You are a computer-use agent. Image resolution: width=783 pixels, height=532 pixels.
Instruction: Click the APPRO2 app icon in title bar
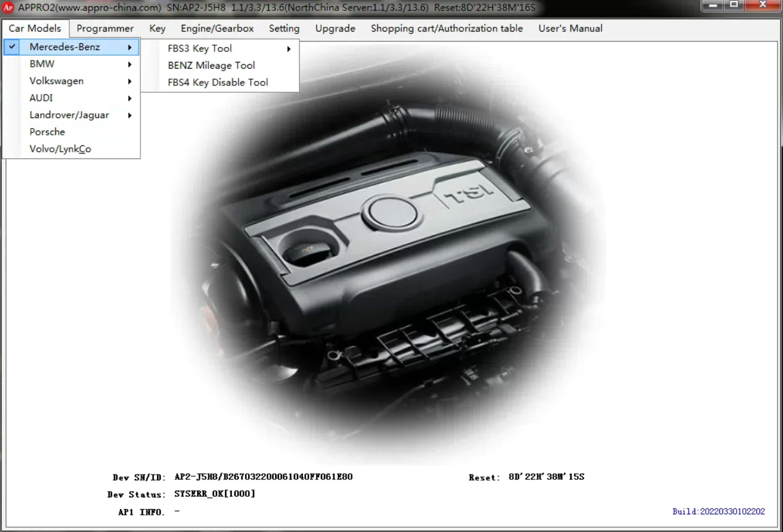[9, 7]
